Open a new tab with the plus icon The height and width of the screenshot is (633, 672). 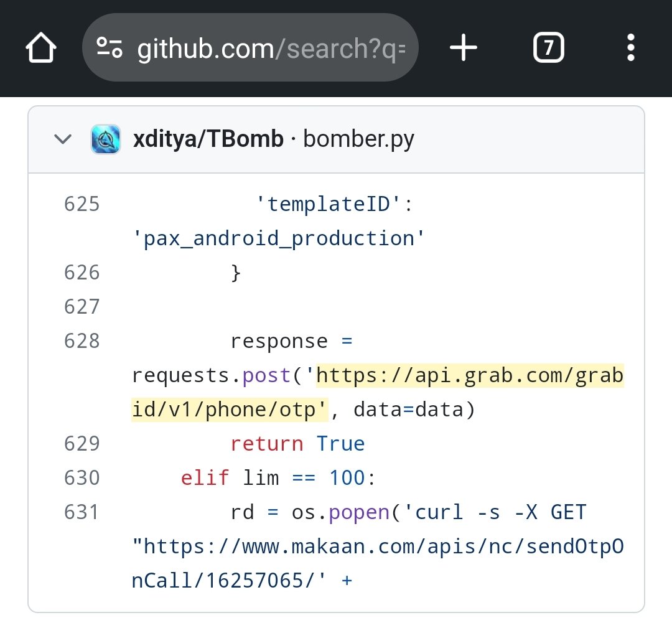point(463,47)
